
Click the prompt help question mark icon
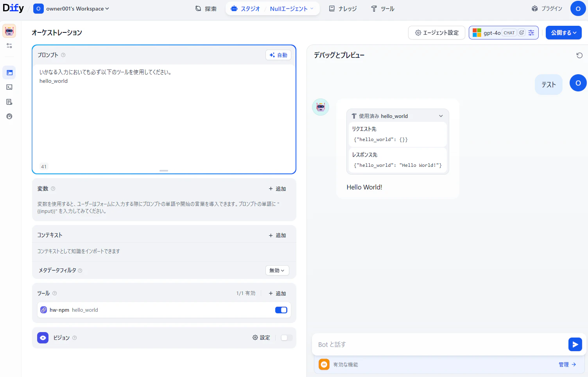click(63, 55)
